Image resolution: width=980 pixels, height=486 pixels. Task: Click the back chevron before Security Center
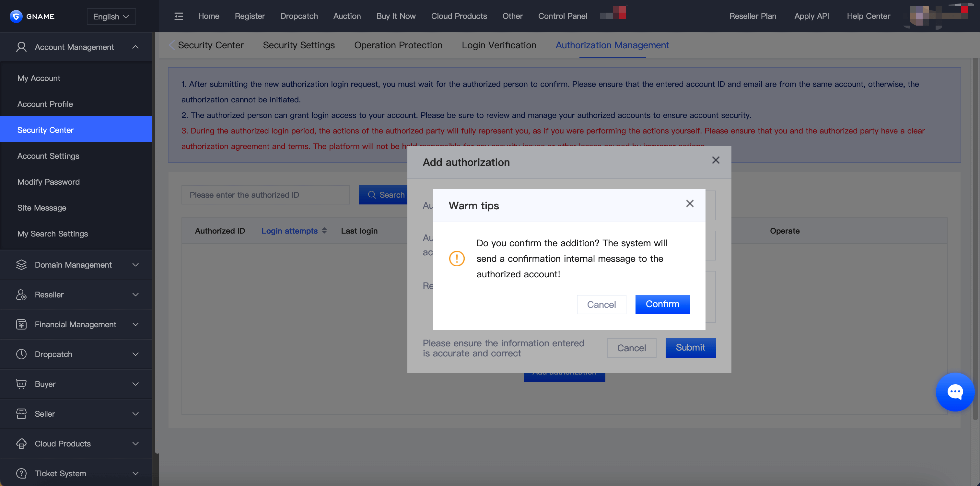[x=172, y=45]
